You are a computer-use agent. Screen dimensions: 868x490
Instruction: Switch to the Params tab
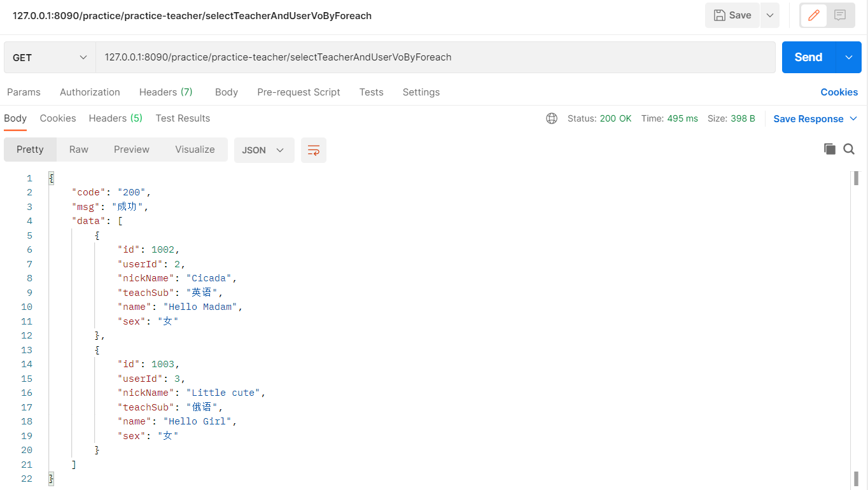coord(24,92)
